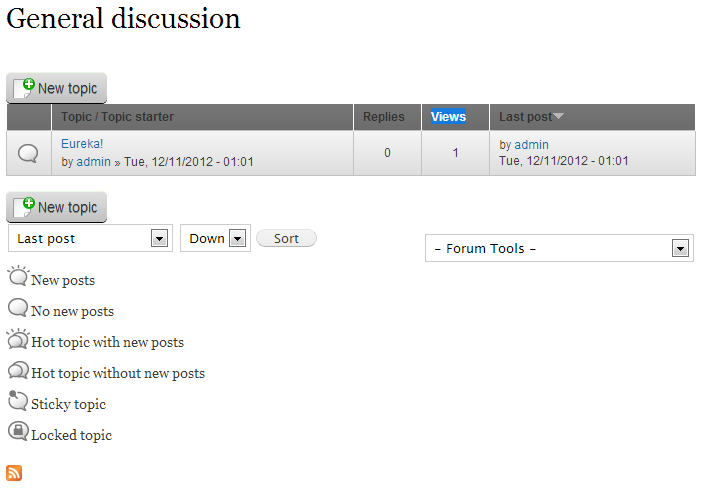Click the Hot topic with new posts icon
704x490 pixels.
pos(18,340)
